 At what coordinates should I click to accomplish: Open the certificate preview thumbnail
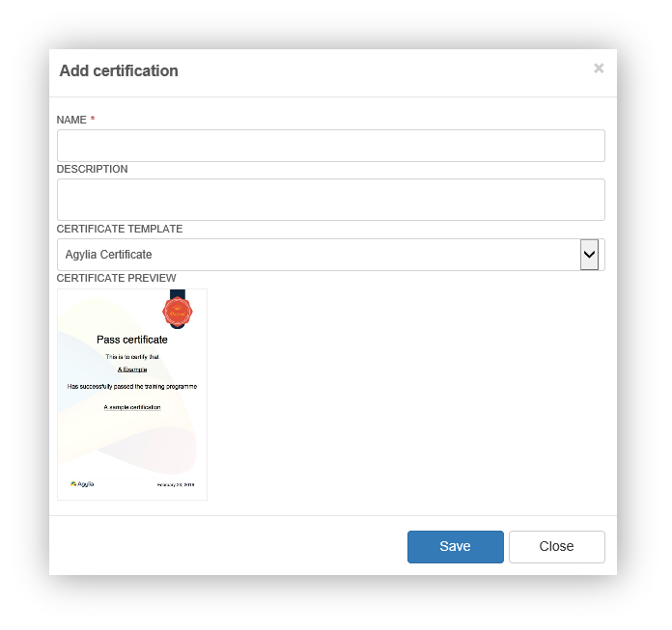click(x=132, y=395)
